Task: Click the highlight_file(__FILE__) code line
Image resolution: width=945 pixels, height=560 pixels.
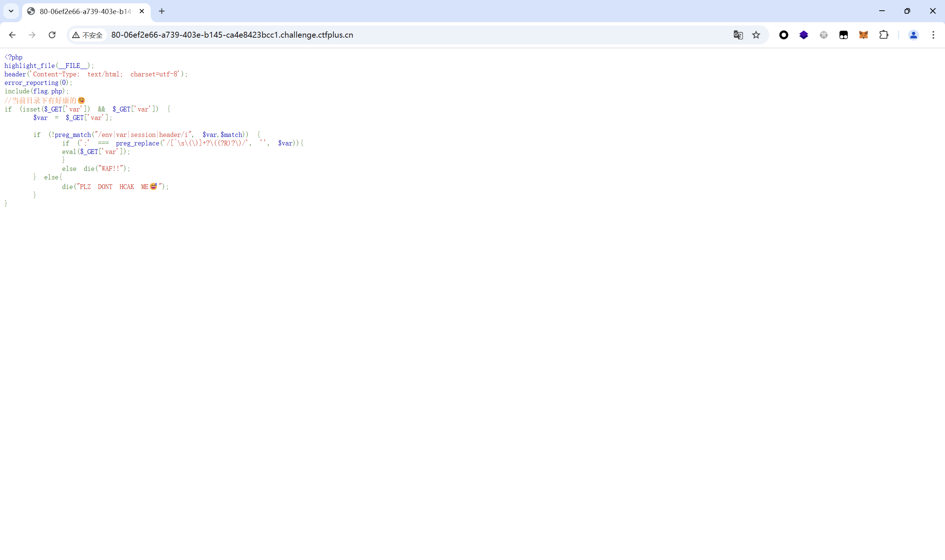Action: point(49,66)
